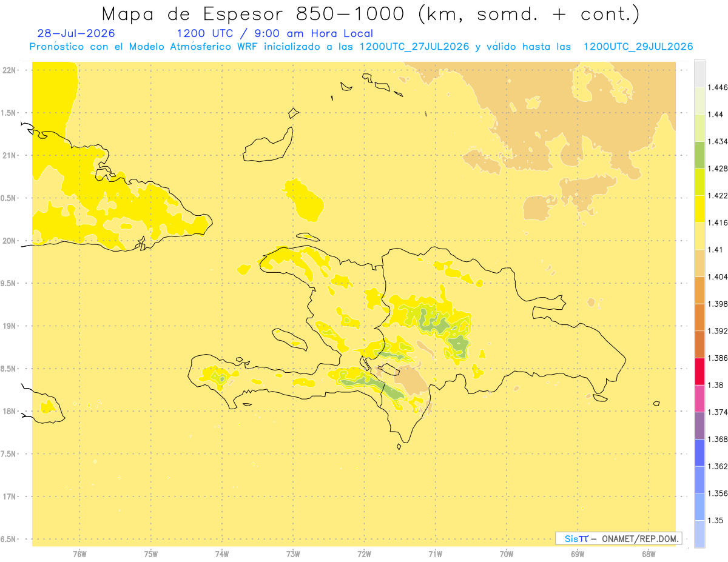Click the 19N latitude label

[x=10, y=326]
